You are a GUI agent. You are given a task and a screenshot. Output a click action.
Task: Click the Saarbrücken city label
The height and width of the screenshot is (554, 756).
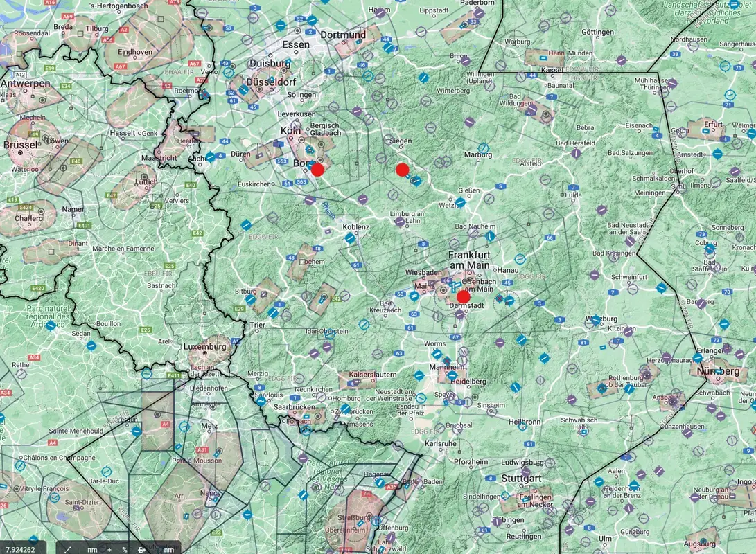(294, 406)
